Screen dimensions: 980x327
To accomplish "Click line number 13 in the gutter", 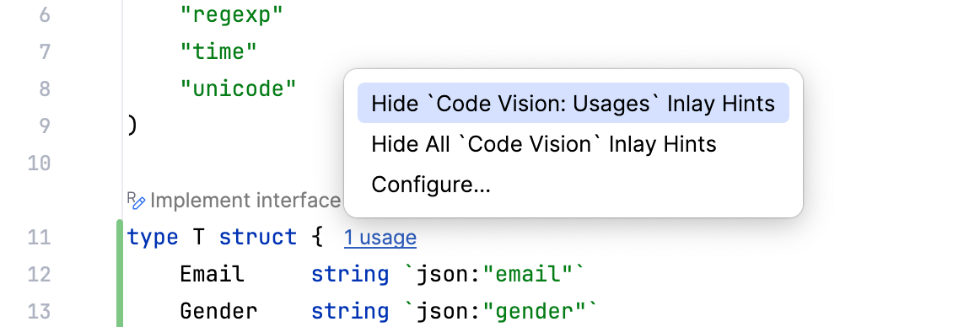I will click(39, 311).
